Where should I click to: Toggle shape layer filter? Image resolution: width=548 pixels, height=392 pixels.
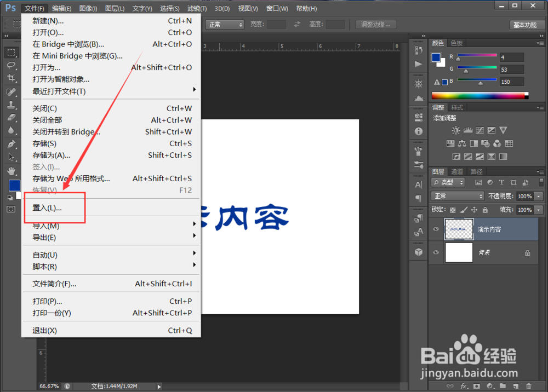tap(513, 182)
